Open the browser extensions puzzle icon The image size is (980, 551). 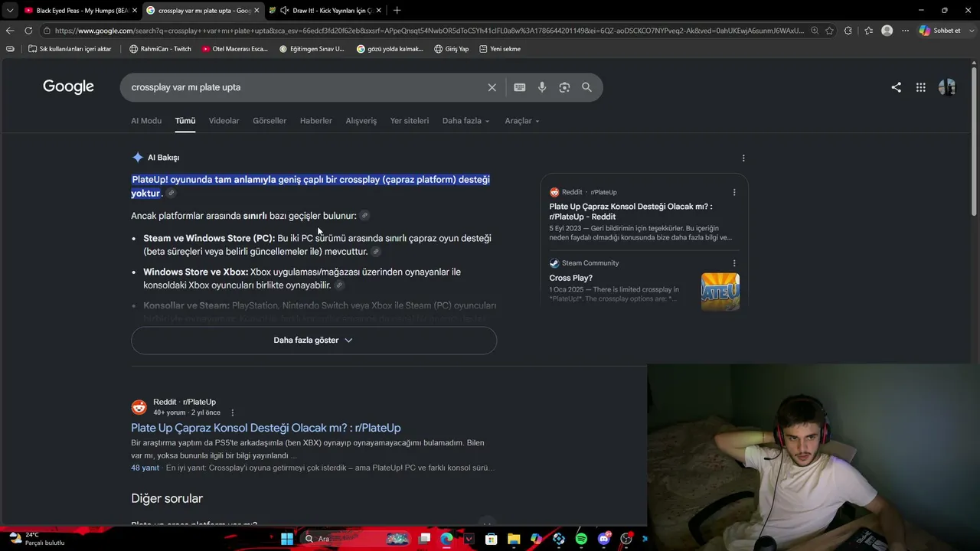tap(848, 31)
